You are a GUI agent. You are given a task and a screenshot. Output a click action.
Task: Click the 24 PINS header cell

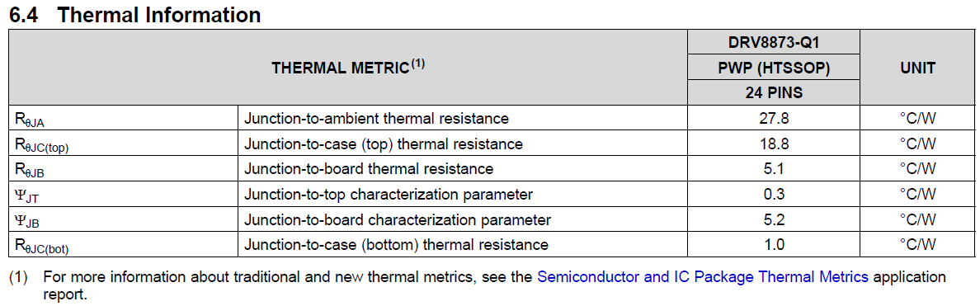pyautogui.click(x=774, y=92)
